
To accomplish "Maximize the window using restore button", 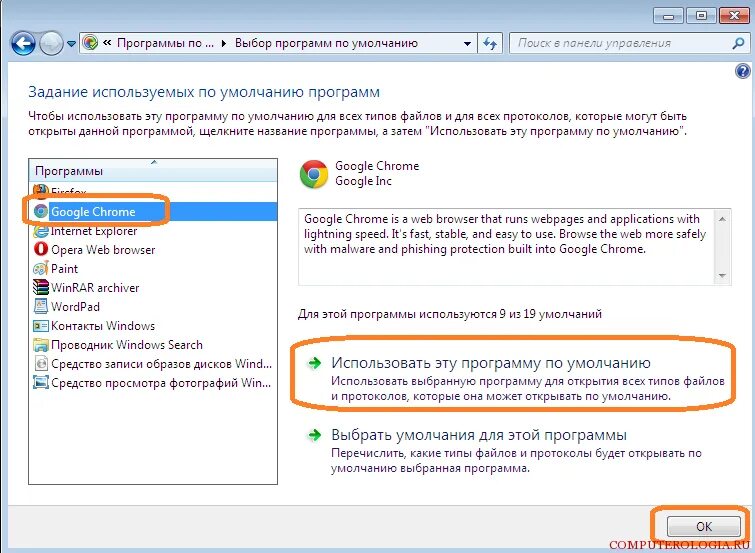I will [x=701, y=15].
